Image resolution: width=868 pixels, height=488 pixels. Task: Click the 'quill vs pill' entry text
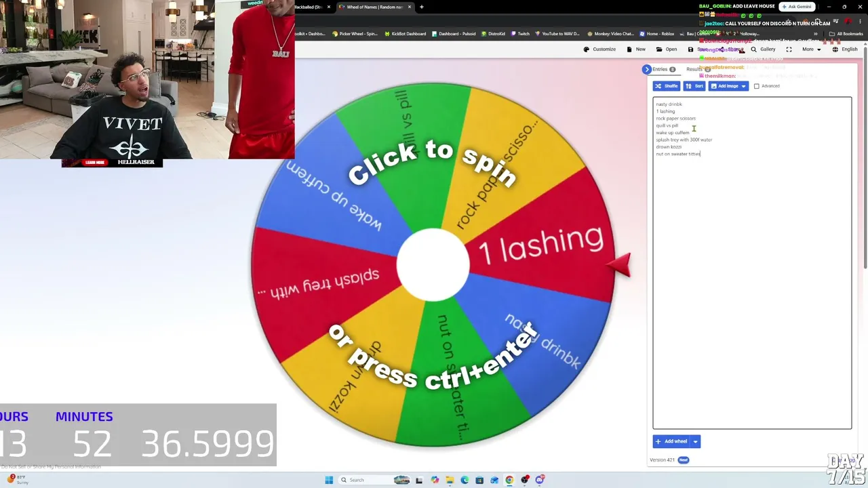667,125
